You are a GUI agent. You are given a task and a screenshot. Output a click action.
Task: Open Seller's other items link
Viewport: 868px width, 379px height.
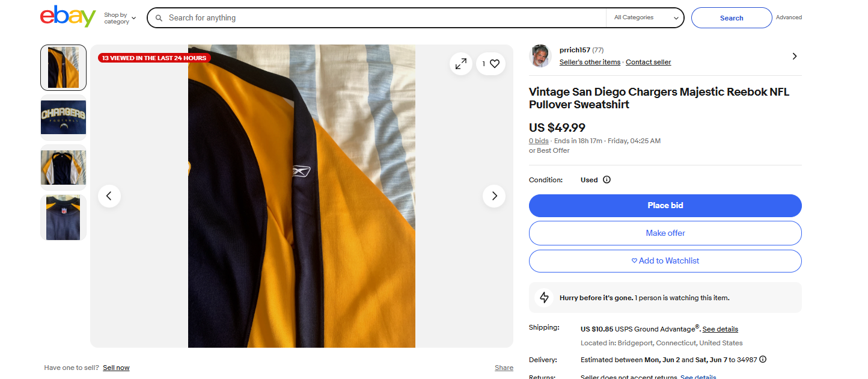click(590, 63)
